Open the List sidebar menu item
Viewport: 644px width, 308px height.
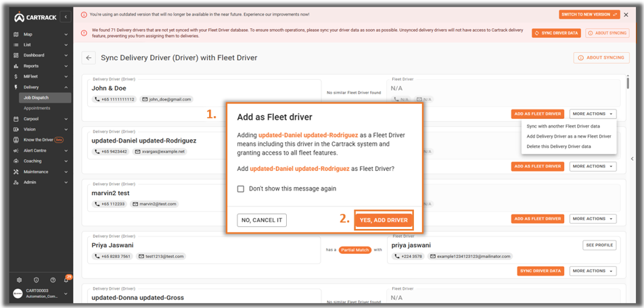click(41, 45)
